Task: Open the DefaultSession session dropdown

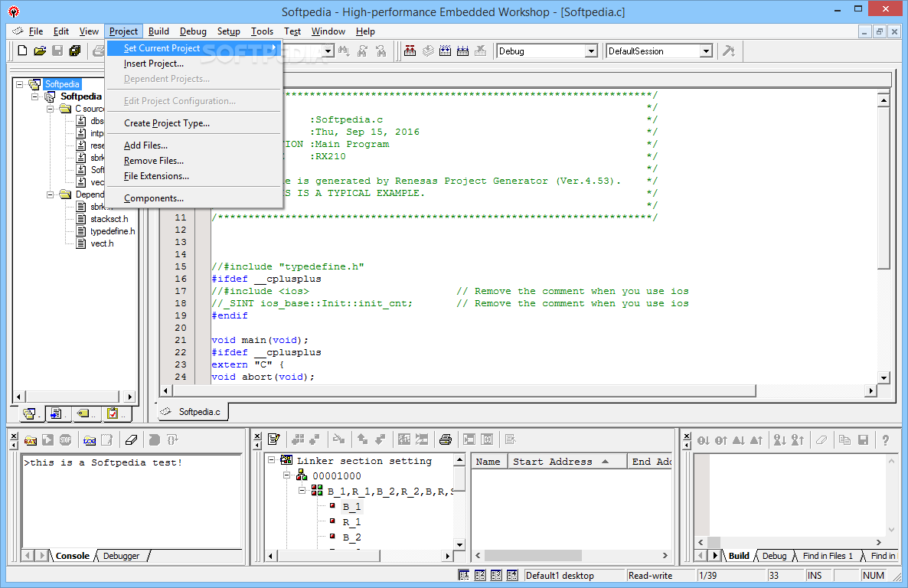Action: [705, 51]
